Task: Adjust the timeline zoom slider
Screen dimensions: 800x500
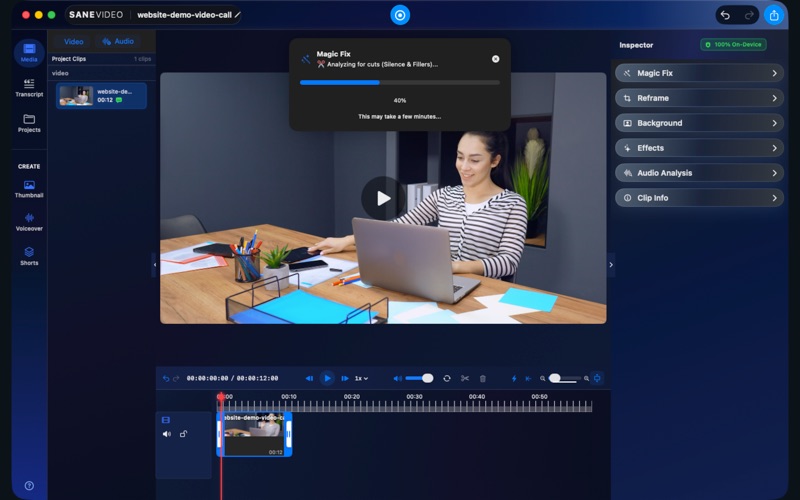Action: (565, 378)
